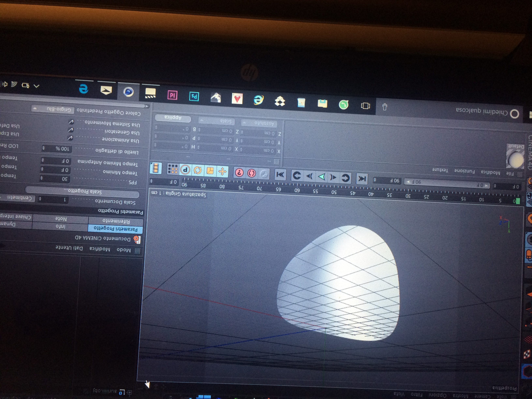Open the timeline filmstrip icon

156,168
